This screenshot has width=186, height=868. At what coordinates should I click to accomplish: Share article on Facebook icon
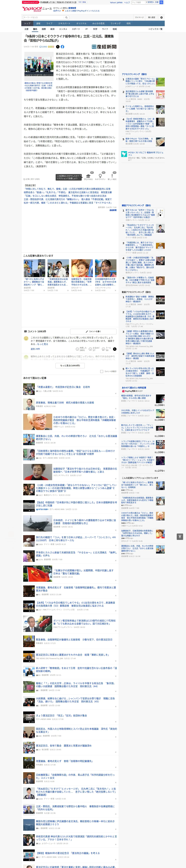[62, 47]
